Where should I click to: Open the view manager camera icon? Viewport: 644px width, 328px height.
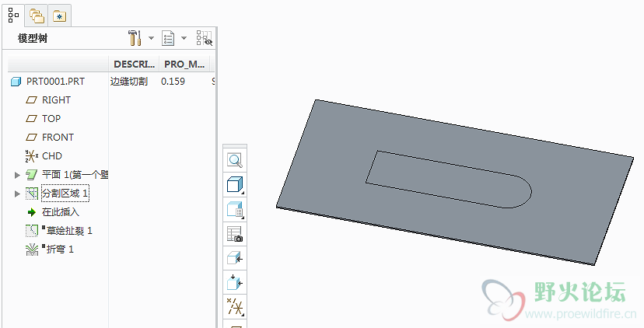[235, 234]
